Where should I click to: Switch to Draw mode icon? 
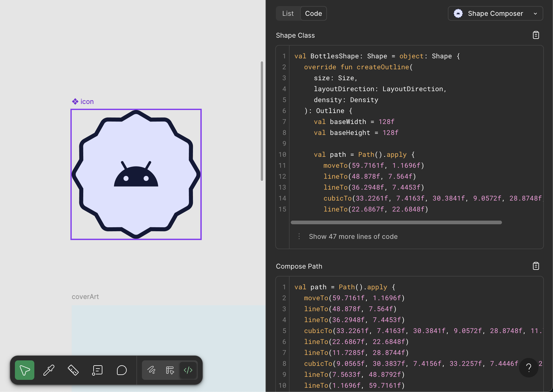[x=152, y=370]
